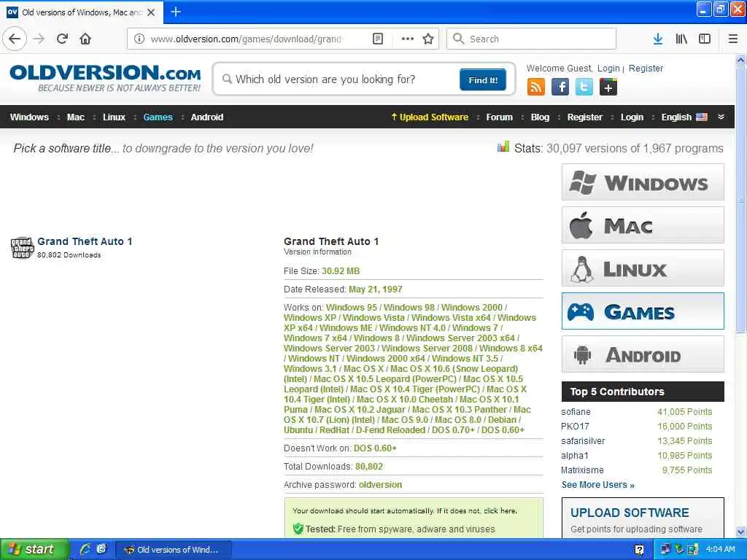Click the Find it! button

pos(483,79)
